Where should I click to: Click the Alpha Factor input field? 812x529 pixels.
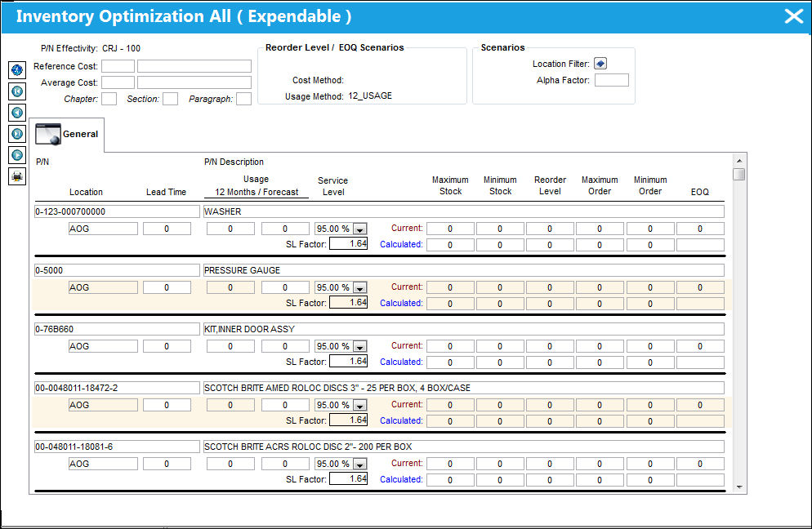tap(612, 80)
